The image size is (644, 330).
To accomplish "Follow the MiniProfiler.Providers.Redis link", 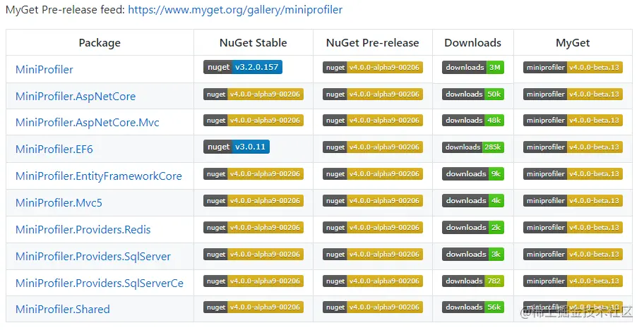I will tap(83, 230).
